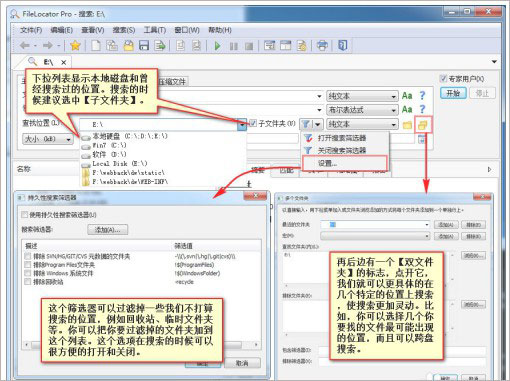This screenshot has width=510, height=381.
Task: Click 取消 in persistent filter dialog
Action: [x=242, y=363]
